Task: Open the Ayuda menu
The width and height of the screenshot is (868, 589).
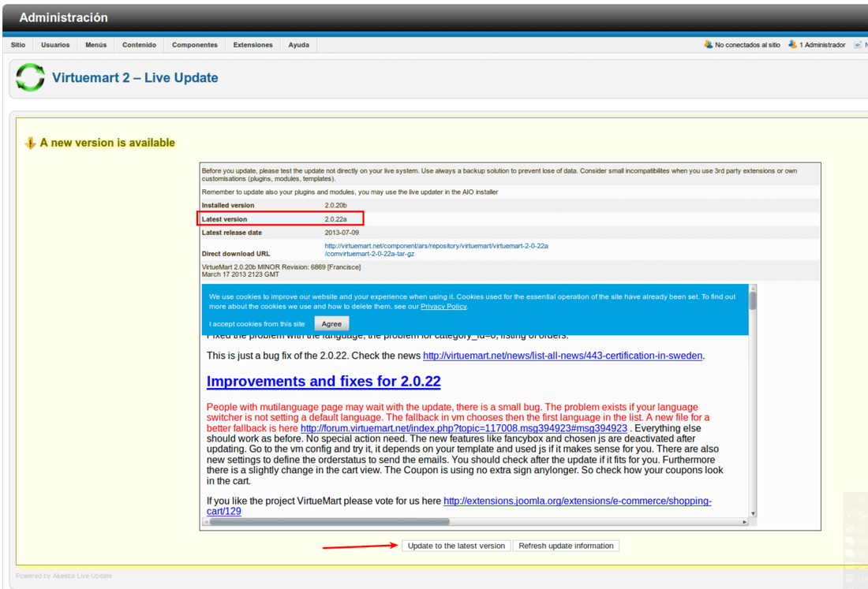Action: coord(299,45)
